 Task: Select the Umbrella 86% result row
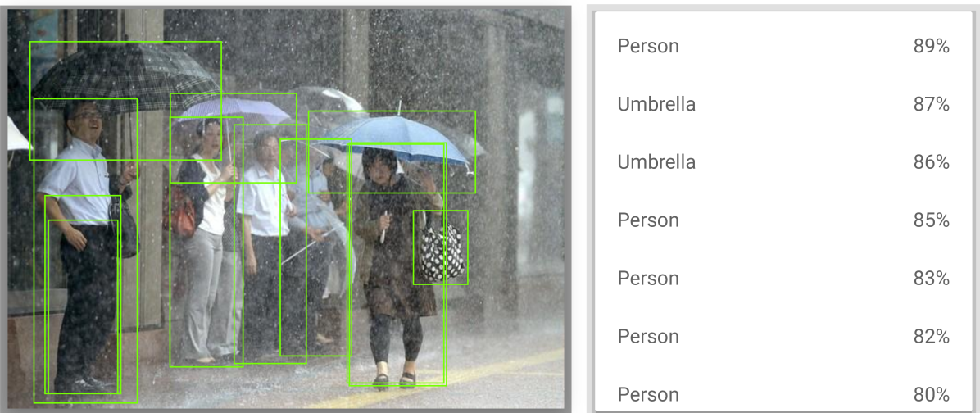(x=783, y=162)
